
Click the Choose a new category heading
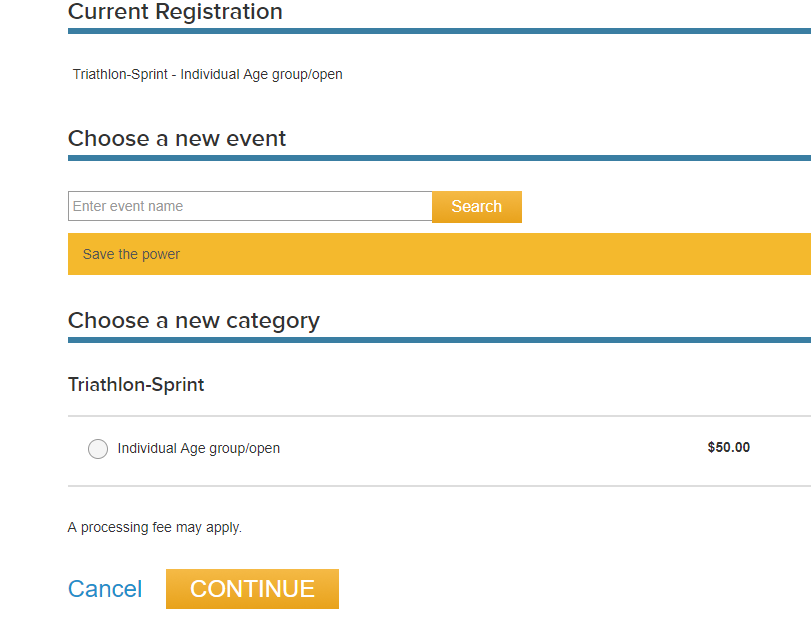pos(194,321)
